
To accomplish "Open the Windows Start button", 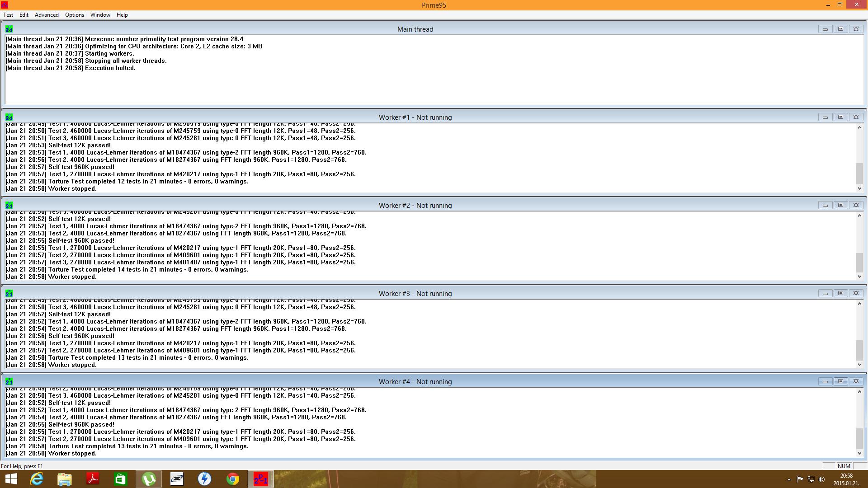I will pos(11,479).
